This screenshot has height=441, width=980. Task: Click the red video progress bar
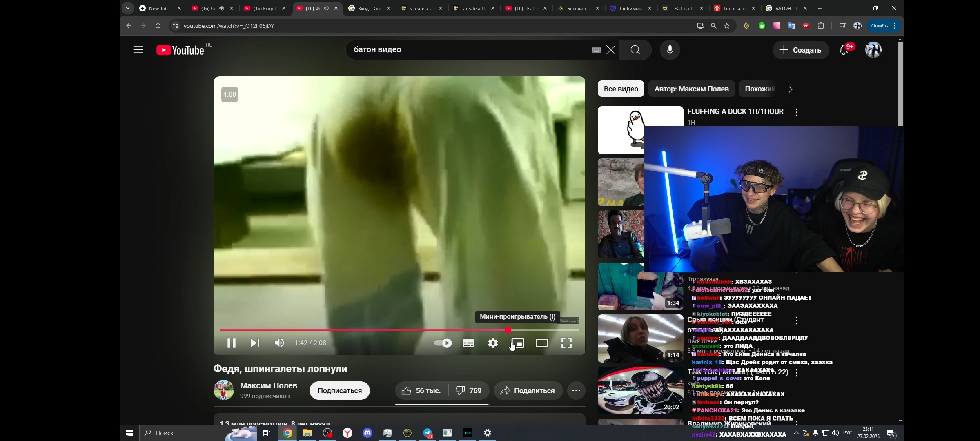(399, 330)
